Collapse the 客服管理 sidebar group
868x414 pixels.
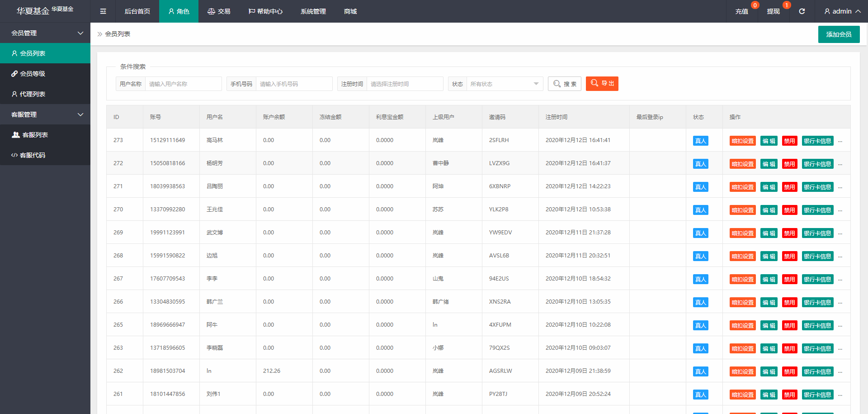(45, 114)
